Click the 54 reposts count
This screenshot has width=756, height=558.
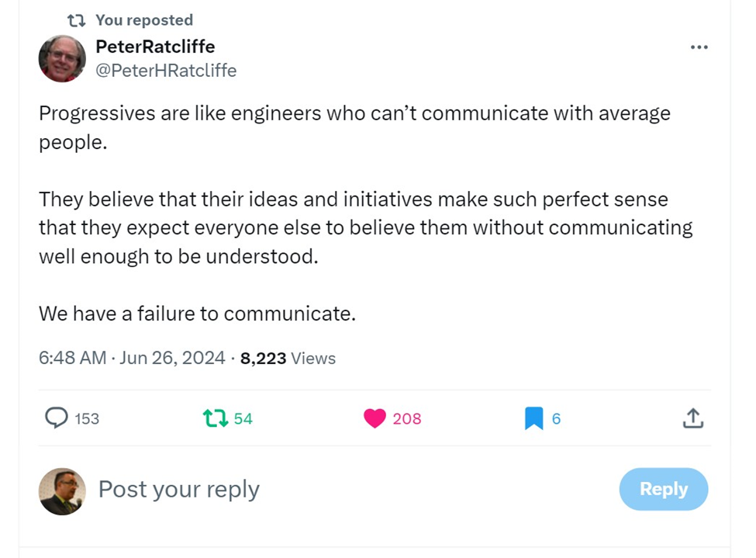coord(243,418)
